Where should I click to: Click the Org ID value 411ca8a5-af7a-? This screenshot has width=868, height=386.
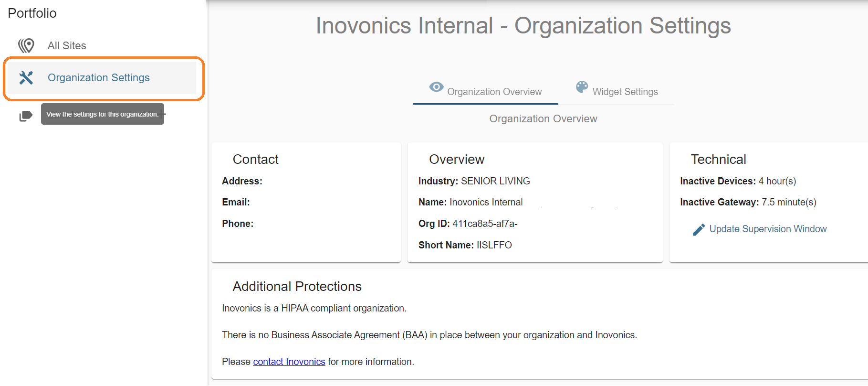click(x=485, y=224)
